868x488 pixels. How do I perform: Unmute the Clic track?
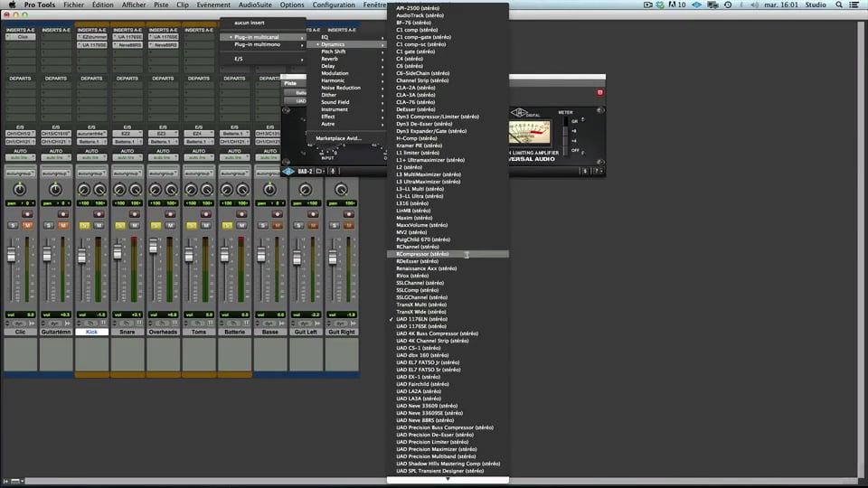coord(27,225)
